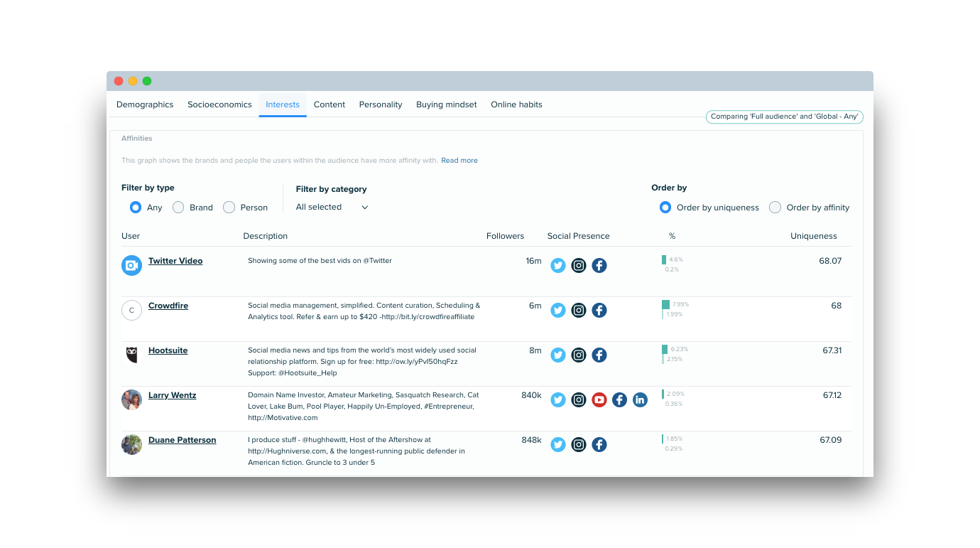
Task: Open YouTube icon in Larry Wentz row
Action: click(x=599, y=400)
